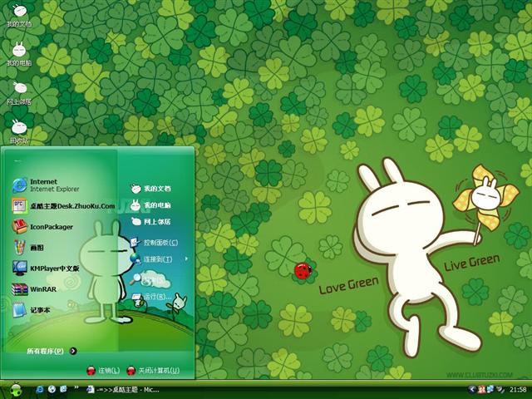The height and width of the screenshot is (399, 532).
Task: Launch IconPackager from Start menu
Action: [42, 227]
